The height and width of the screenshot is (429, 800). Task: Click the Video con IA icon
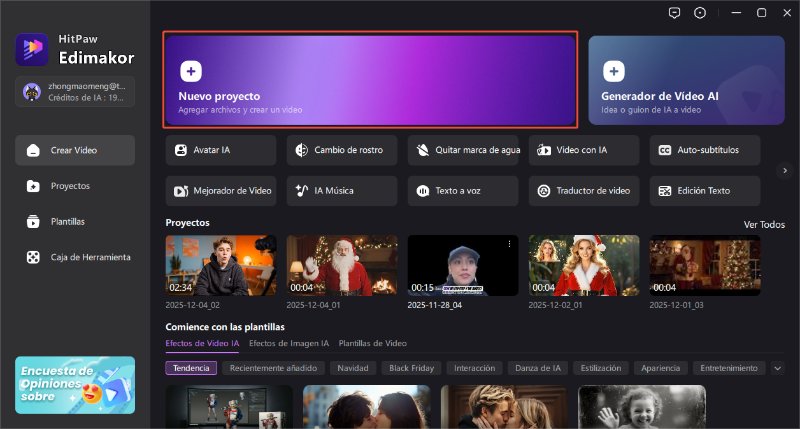(x=544, y=150)
